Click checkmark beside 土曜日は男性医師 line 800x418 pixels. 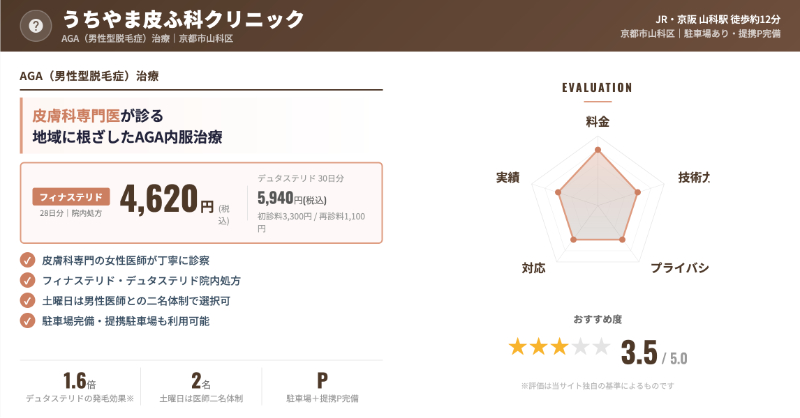[x=27, y=300]
